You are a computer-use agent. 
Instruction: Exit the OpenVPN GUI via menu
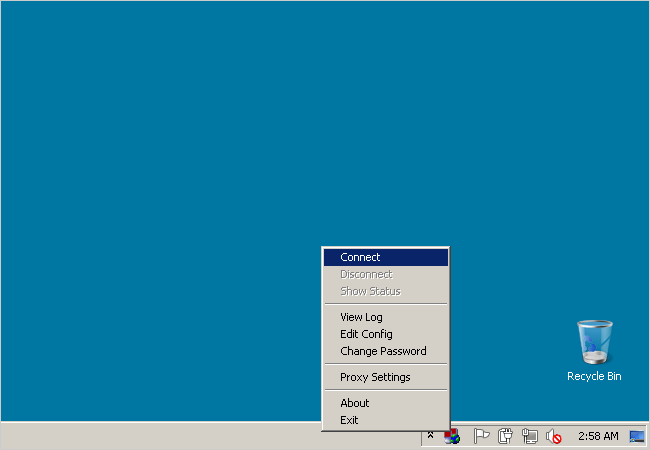click(386, 420)
